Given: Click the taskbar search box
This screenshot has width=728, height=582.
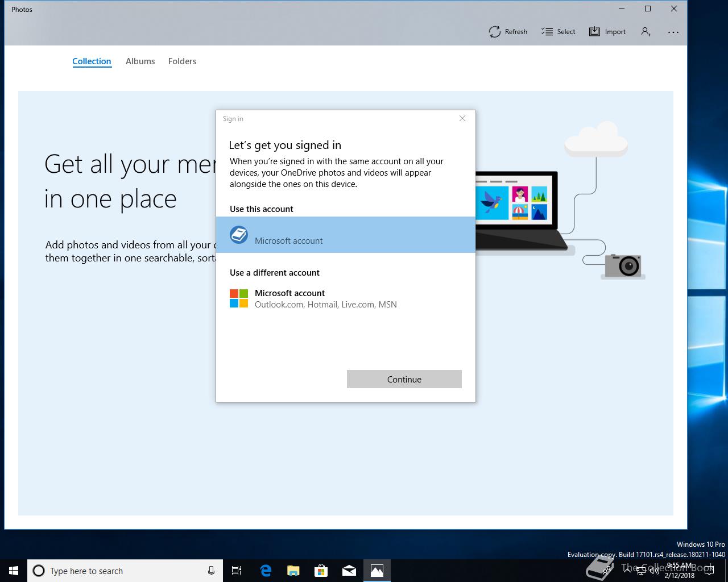Looking at the screenshot, I should point(125,571).
